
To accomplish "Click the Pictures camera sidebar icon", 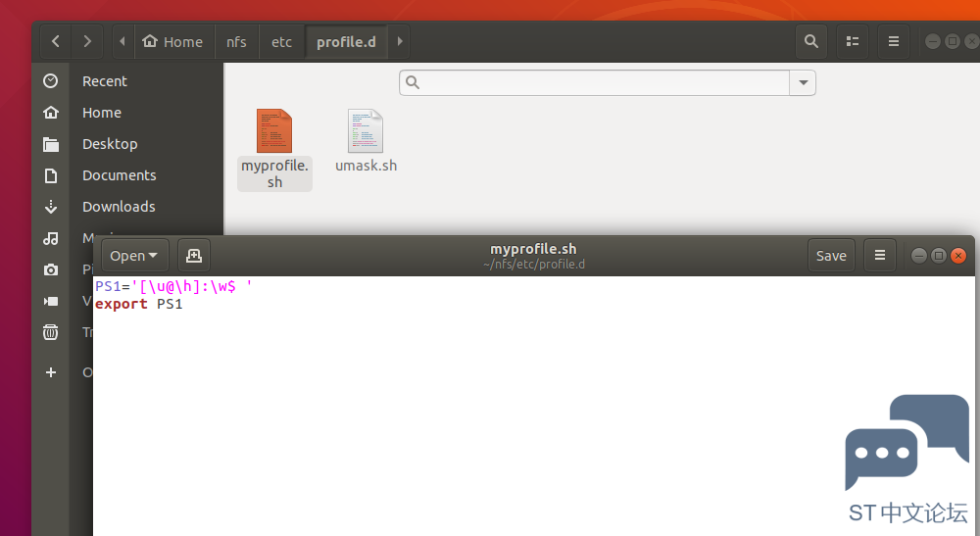I will pyautogui.click(x=51, y=269).
